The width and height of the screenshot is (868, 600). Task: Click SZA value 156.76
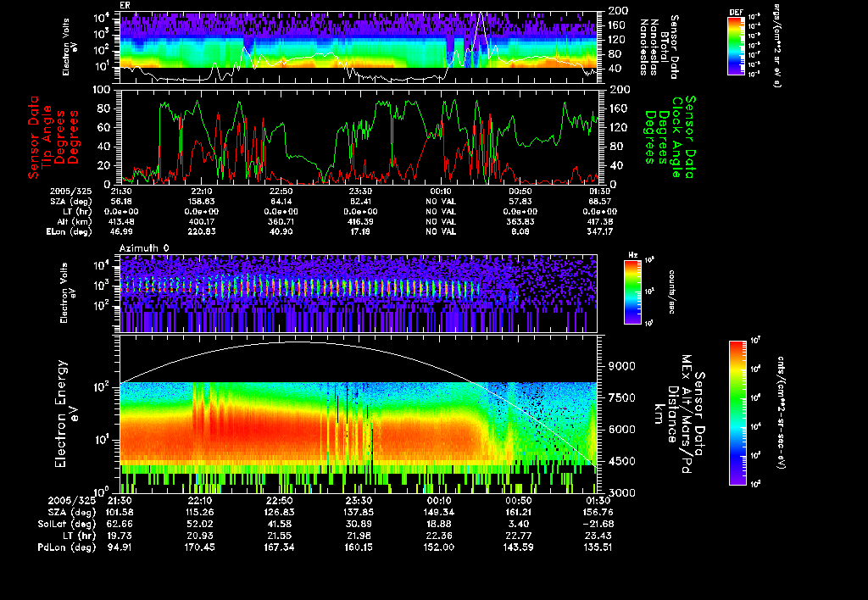[x=598, y=513]
